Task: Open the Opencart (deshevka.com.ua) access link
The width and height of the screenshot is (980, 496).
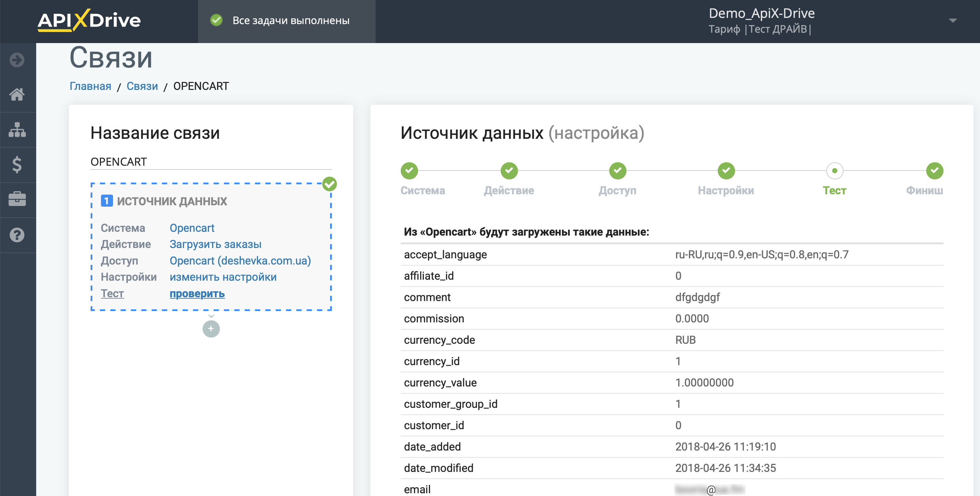Action: coord(241,260)
